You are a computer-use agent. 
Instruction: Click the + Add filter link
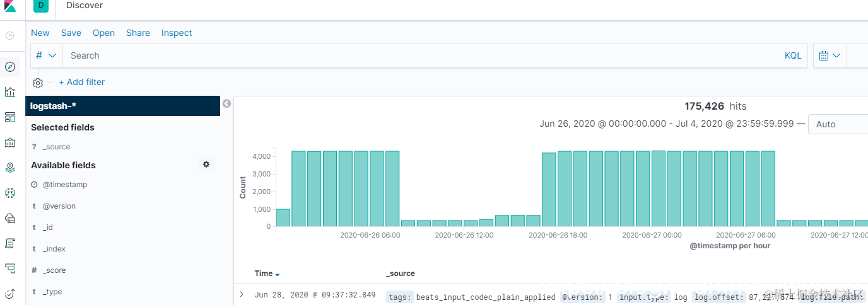pos(82,82)
